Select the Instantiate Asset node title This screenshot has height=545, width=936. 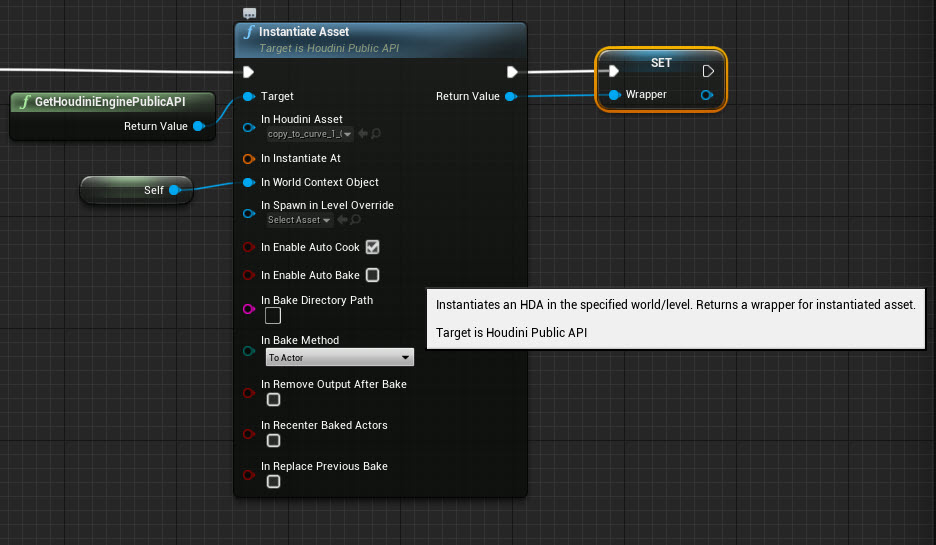point(304,32)
